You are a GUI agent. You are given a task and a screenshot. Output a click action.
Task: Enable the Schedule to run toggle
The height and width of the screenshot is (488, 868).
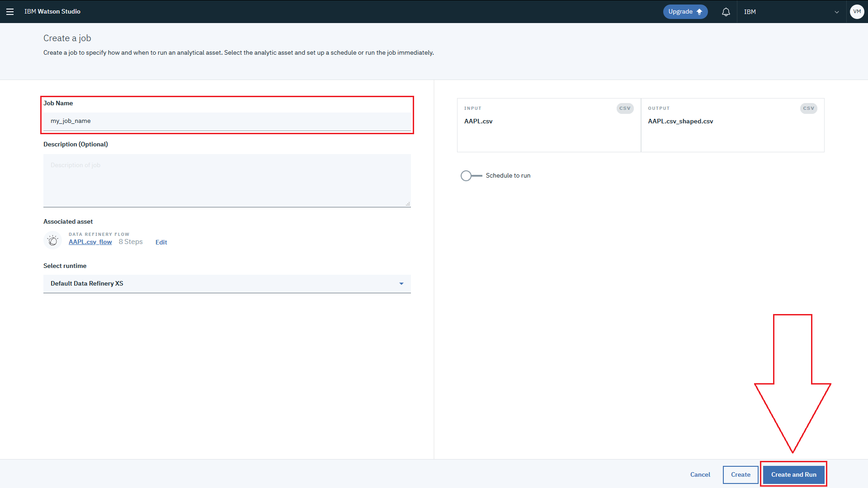(x=471, y=176)
